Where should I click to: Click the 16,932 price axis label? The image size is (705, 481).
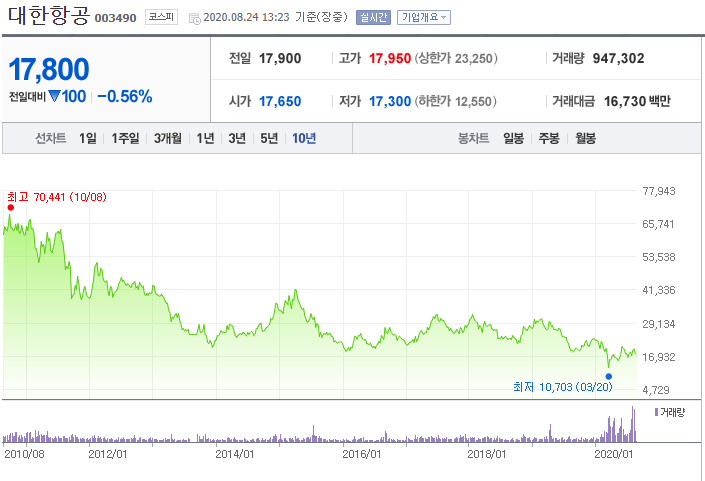[x=659, y=357]
